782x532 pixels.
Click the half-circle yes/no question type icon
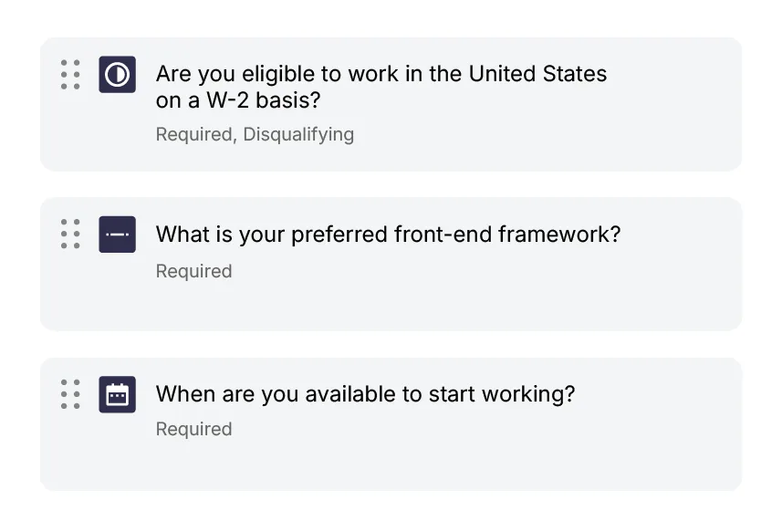pyautogui.click(x=117, y=74)
